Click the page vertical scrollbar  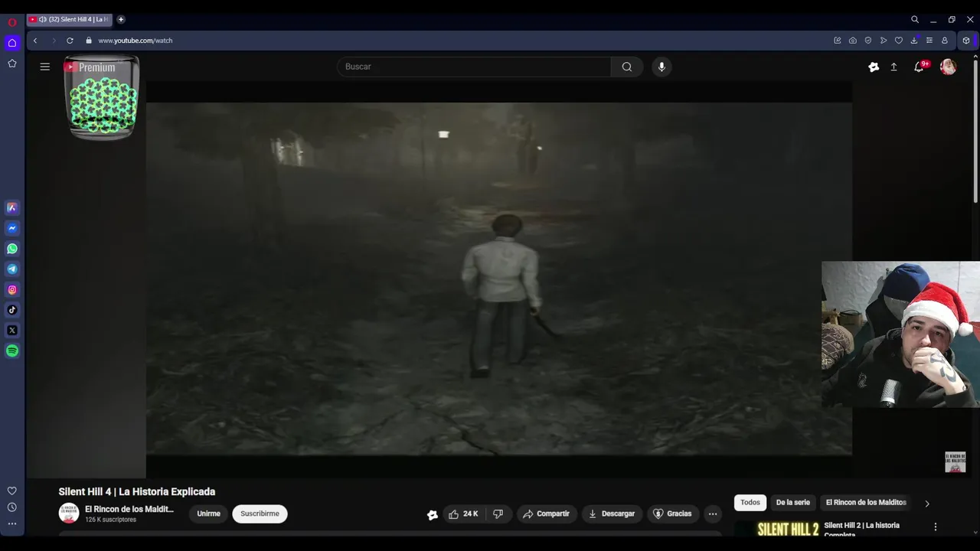tap(975, 130)
